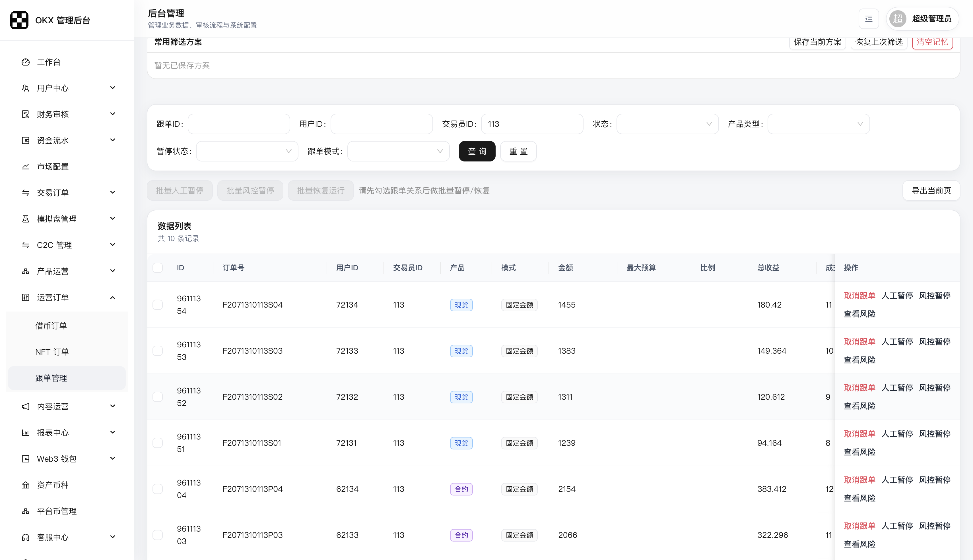Check the row for order F2071310113S01
This screenshot has height=560, width=973.
click(157, 443)
